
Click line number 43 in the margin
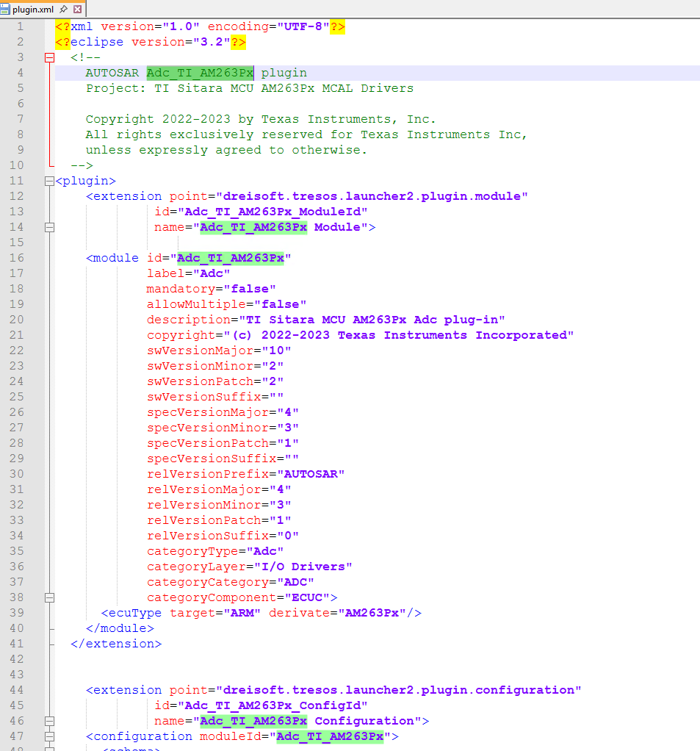17,675
